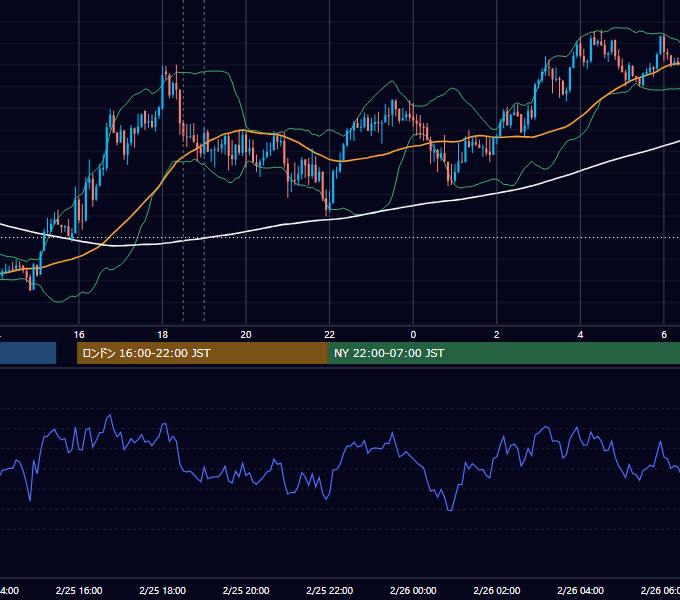Select the 2 hour label under the chart

(497, 335)
